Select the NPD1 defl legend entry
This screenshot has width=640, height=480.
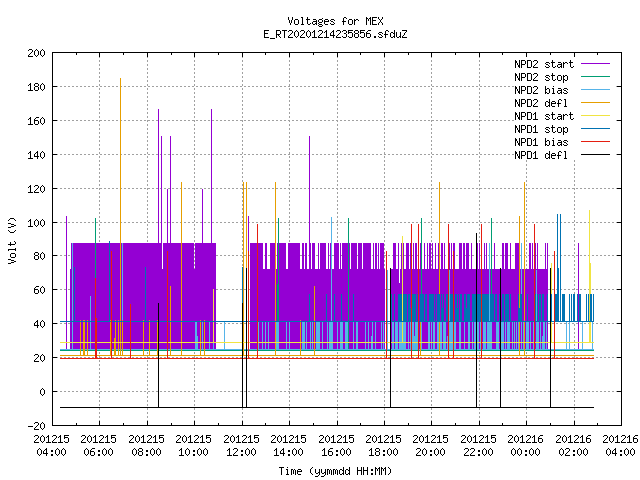point(541,155)
